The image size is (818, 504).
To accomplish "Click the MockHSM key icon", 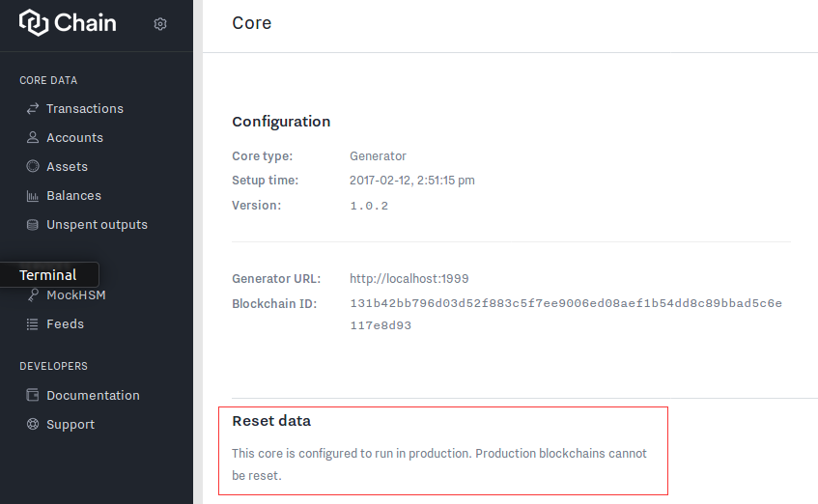I will tap(33, 295).
